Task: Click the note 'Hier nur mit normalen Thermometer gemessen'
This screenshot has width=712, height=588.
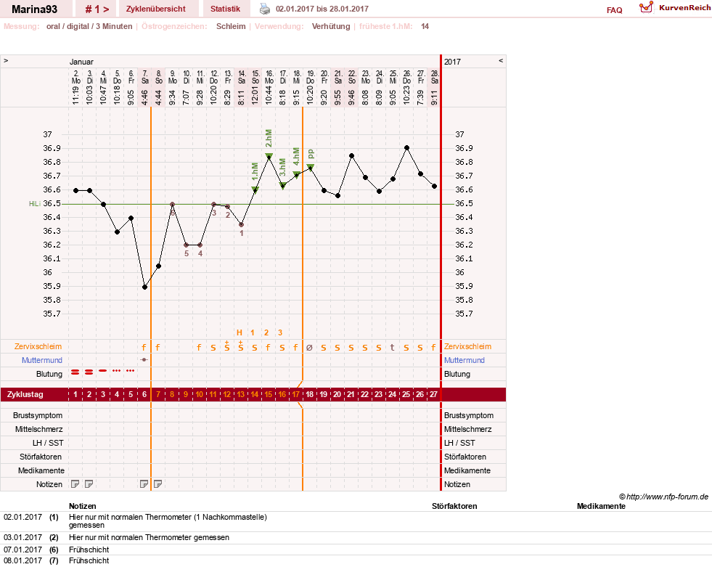Action: click(149, 537)
